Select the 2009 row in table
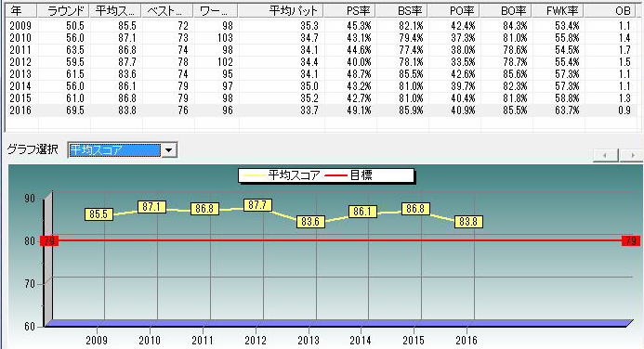 (x=323, y=26)
